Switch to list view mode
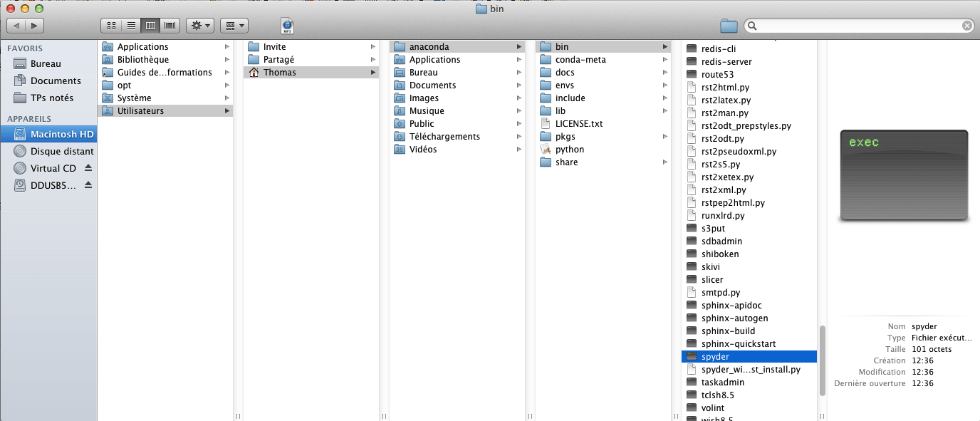This screenshot has height=421, width=980. tap(131, 26)
